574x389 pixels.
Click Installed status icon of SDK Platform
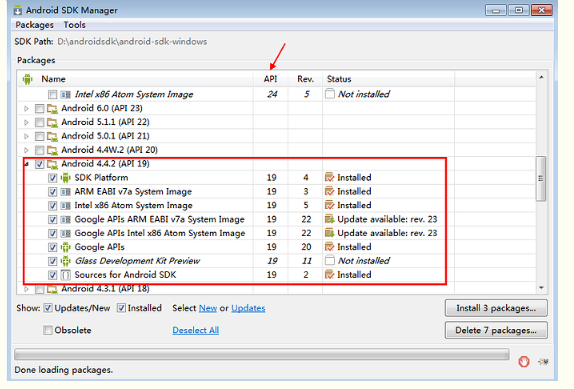(x=329, y=177)
